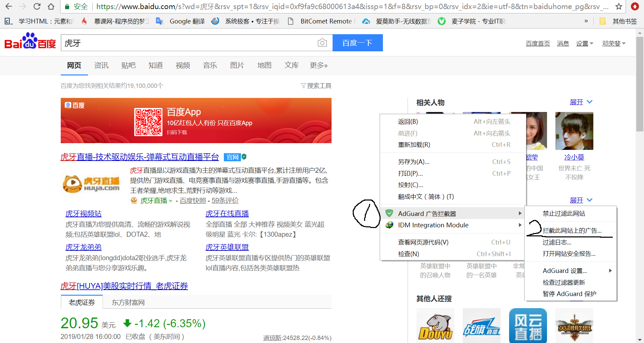Reload the page with the refresh icon

(37, 6)
